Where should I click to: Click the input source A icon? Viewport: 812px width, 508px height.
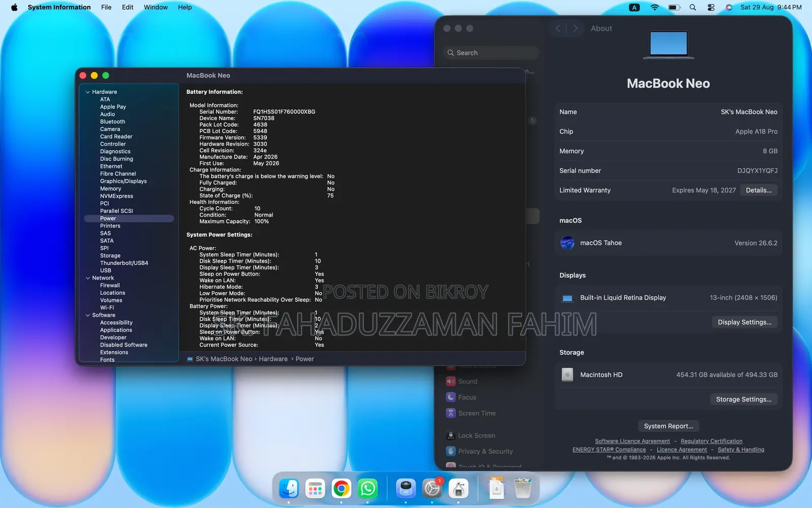634,7
